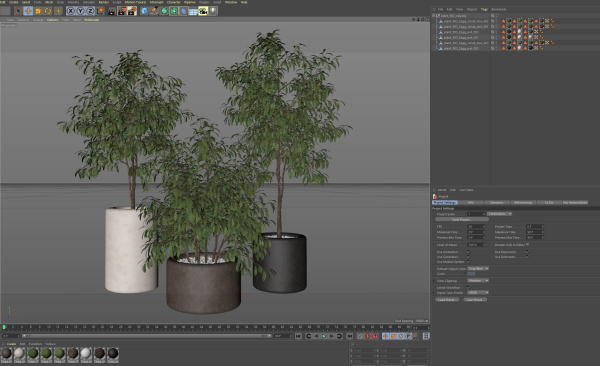The image size is (600, 366).
Task: Add a Camera object
Action: pyautogui.click(x=203, y=11)
